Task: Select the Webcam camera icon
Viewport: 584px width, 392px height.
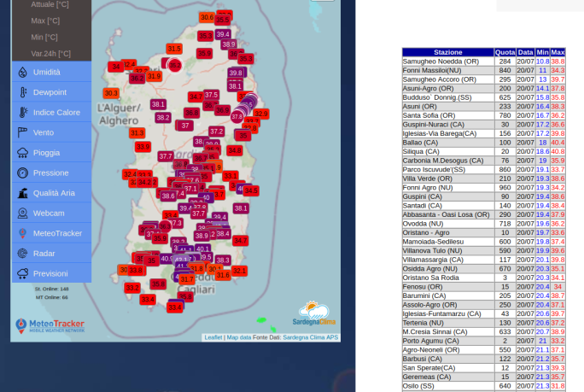Action: [x=23, y=214]
